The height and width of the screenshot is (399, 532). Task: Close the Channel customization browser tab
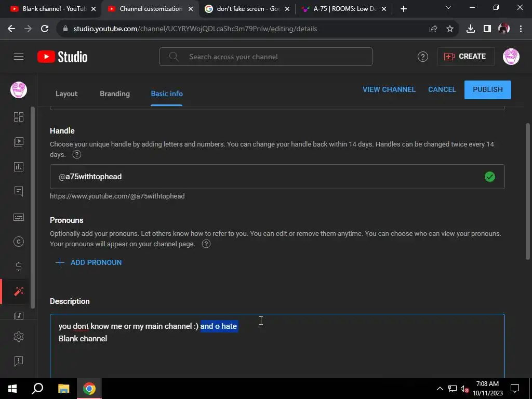(191, 9)
